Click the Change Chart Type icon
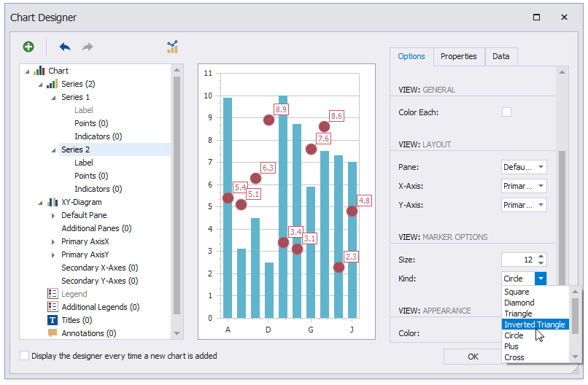This screenshot has width=588, height=385. (172, 47)
